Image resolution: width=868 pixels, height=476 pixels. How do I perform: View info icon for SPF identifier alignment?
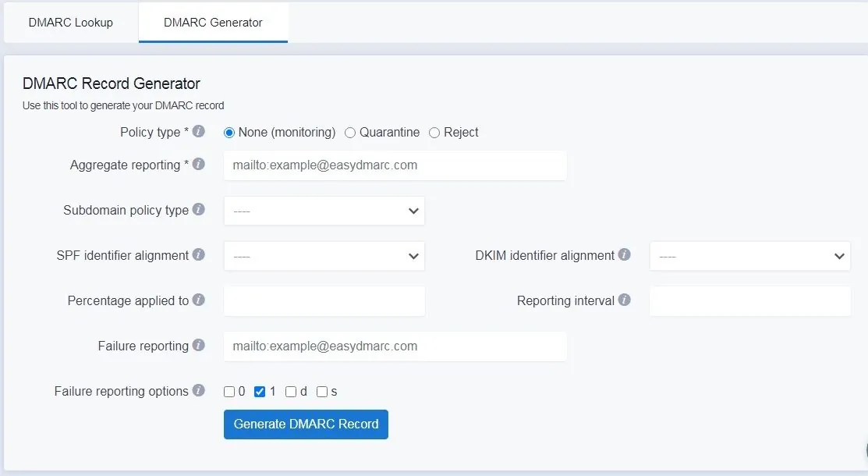(x=199, y=254)
